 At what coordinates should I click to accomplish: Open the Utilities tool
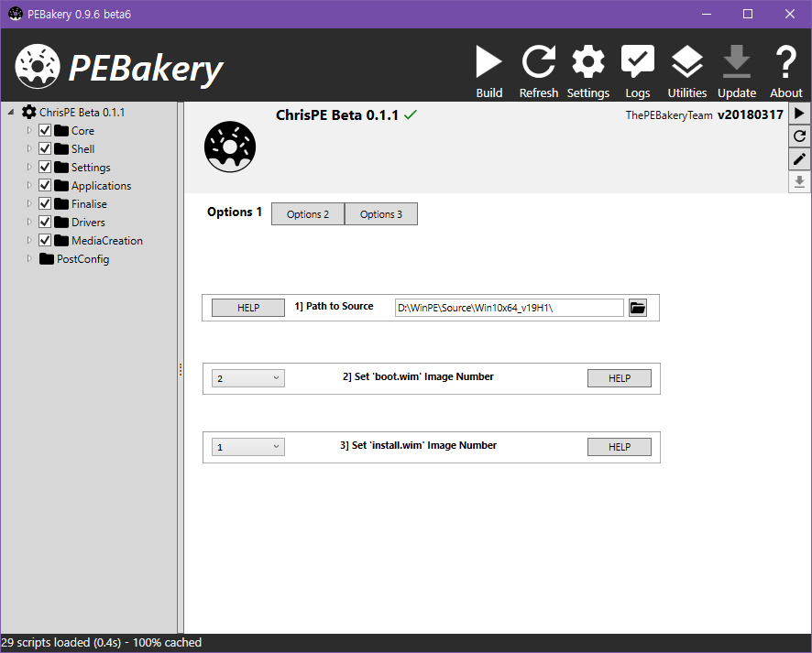[686, 71]
